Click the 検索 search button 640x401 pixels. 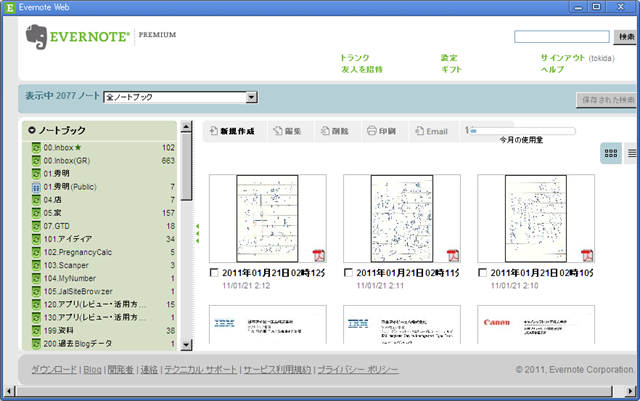tap(626, 37)
